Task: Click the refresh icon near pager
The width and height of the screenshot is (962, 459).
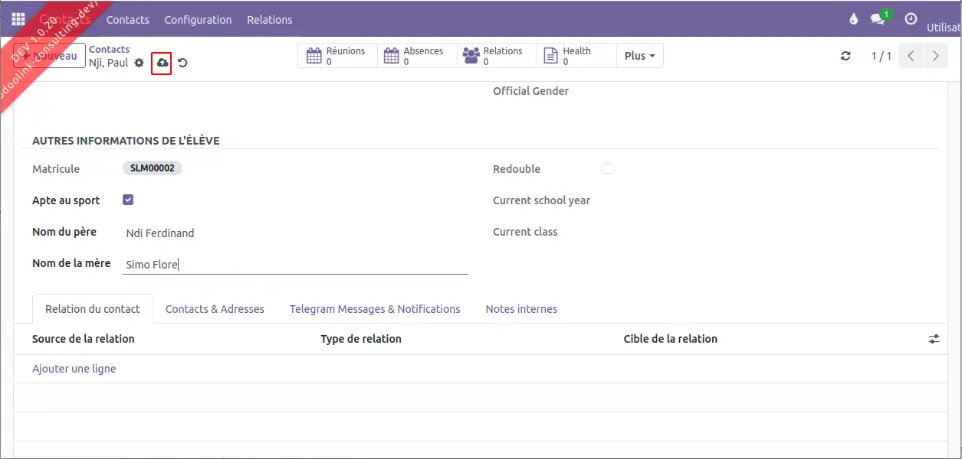Action: pos(846,56)
